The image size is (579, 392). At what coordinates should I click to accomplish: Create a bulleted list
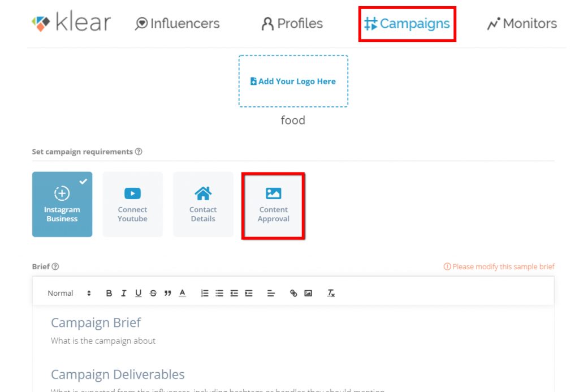[x=219, y=293]
